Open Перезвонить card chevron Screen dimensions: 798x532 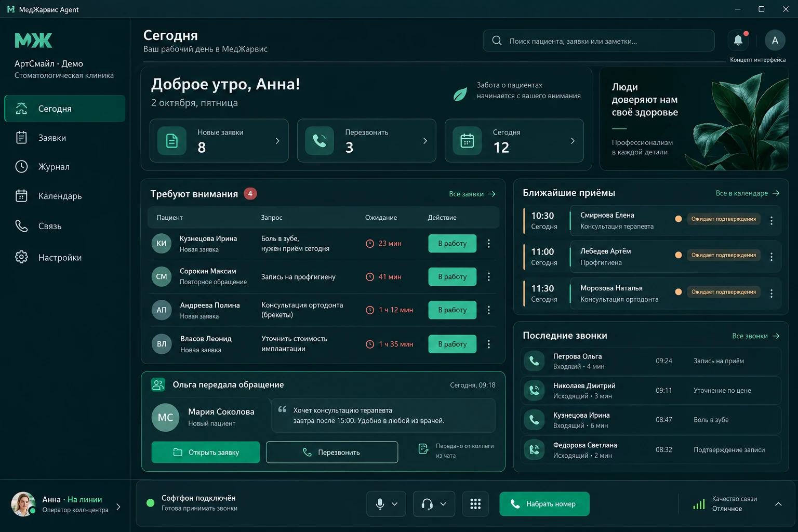coord(425,141)
